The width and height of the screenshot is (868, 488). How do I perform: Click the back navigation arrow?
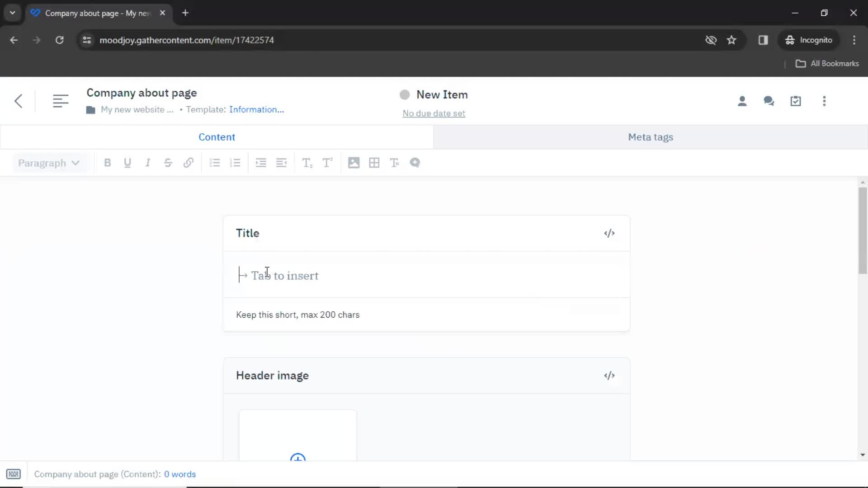[x=18, y=101]
